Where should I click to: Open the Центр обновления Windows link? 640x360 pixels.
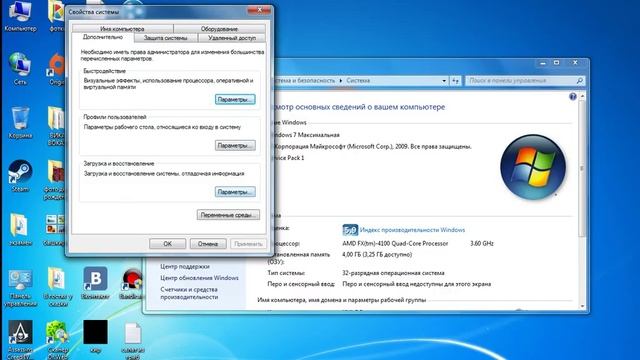(199, 278)
